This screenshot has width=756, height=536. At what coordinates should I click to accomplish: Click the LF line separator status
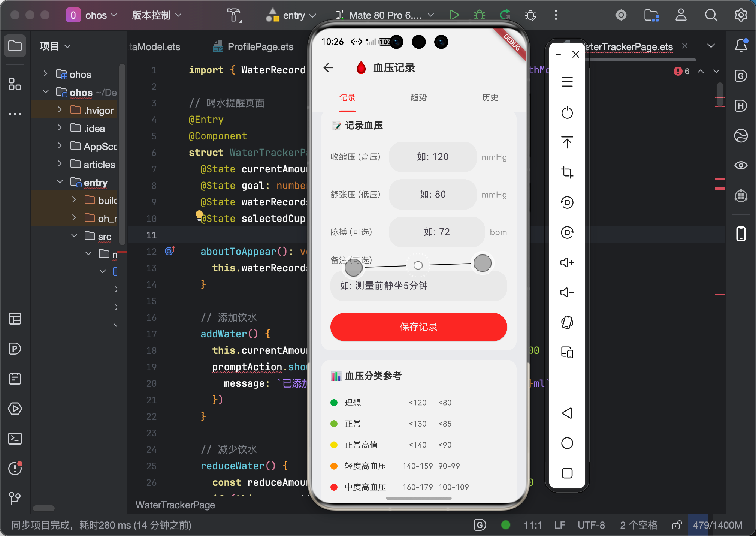pos(560,525)
